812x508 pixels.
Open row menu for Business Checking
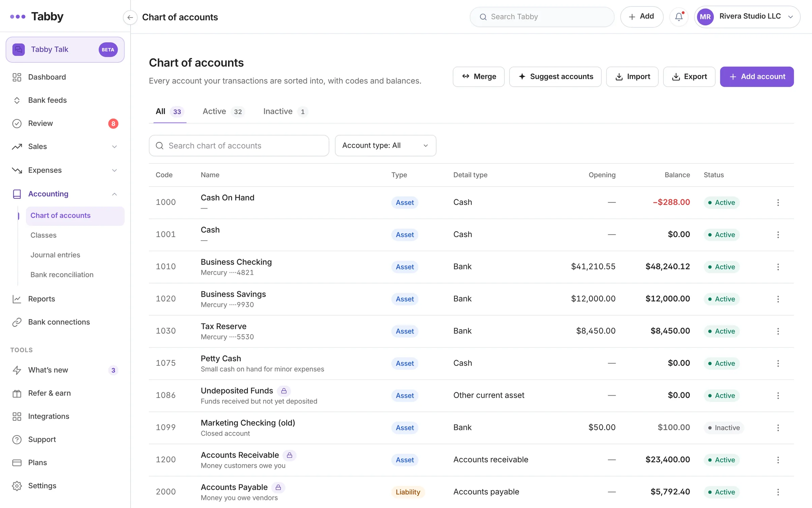coord(778,267)
